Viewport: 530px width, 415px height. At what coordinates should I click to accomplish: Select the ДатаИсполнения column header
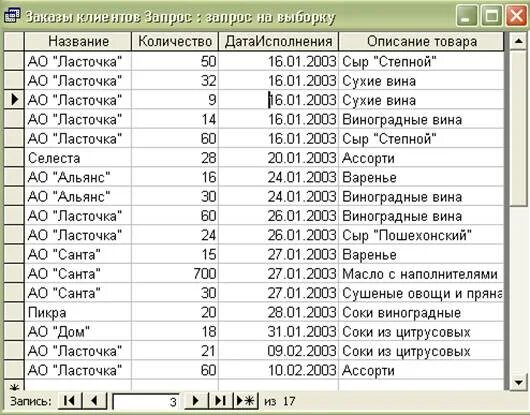tap(279, 42)
